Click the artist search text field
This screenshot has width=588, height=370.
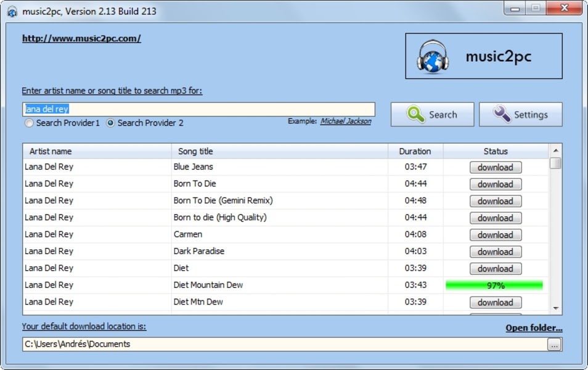198,109
